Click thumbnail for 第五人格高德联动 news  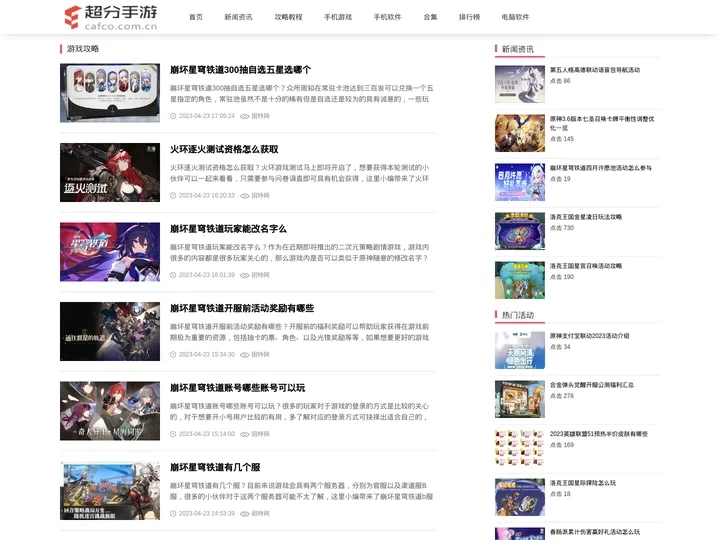pos(520,84)
